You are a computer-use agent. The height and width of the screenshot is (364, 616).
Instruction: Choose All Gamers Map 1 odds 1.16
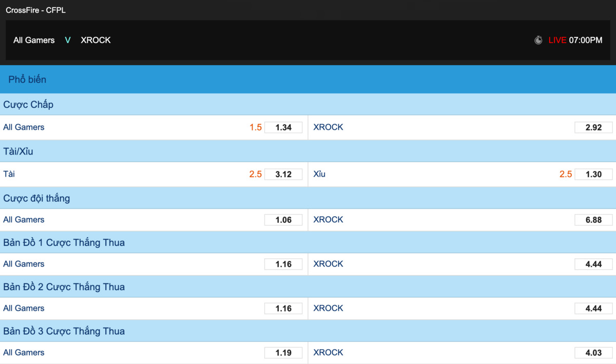point(283,264)
